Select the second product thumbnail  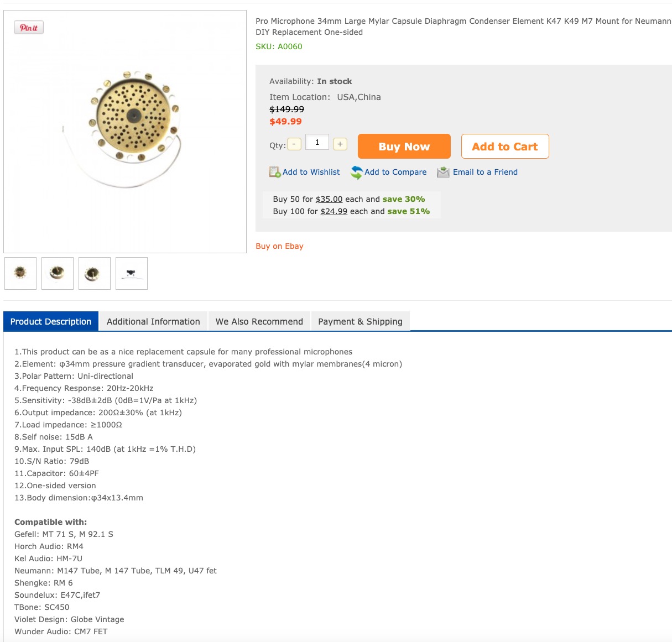58,273
